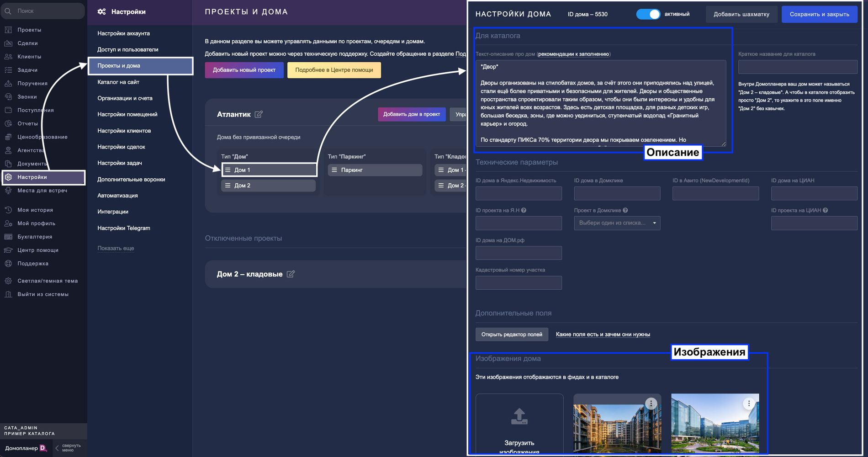The width and height of the screenshot is (868, 457).
Task: Open the Какие поля есть и зачем они нужны link
Action: [x=603, y=335]
